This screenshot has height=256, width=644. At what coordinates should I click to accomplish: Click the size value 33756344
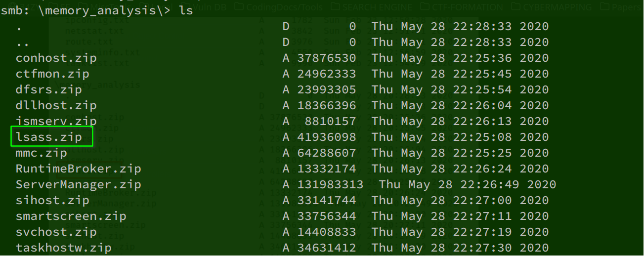327,216
